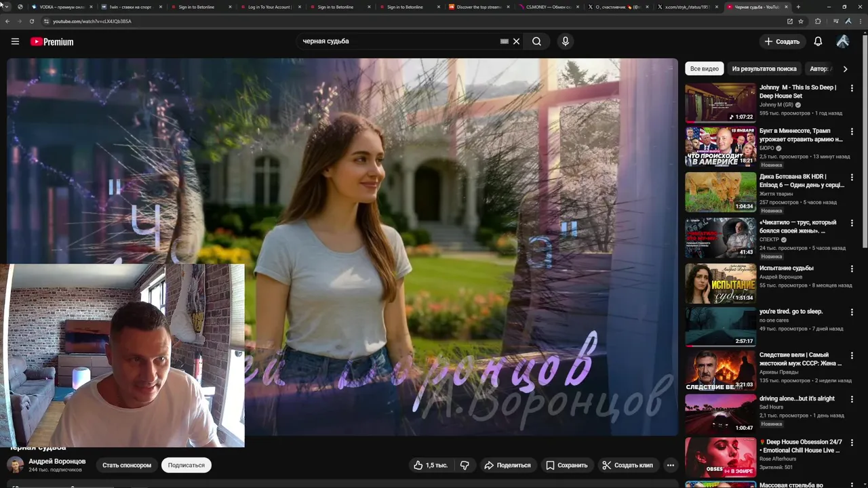
Task: Click Подписаться (Subscribe) button
Action: tap(186, 465)
